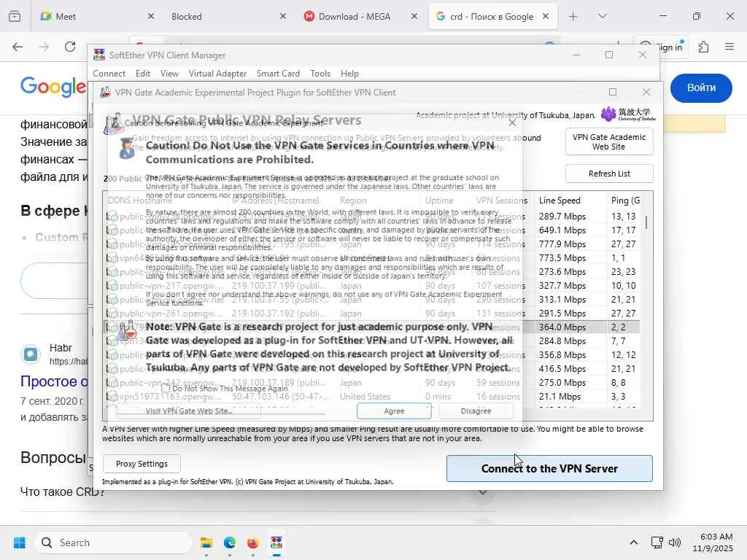Open the Tools menu

320,74
